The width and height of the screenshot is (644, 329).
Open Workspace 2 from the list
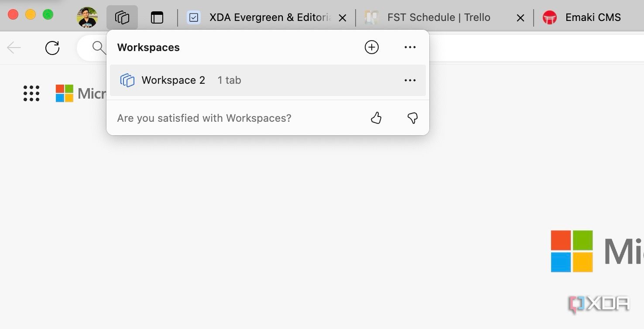[173, 80]
